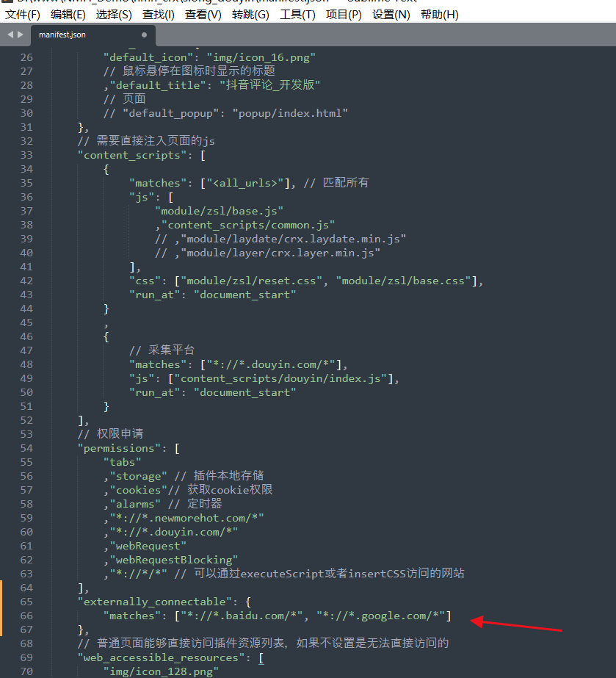Click line number 65 in gutter
This screenshot has width=616, height=678.
26,602
